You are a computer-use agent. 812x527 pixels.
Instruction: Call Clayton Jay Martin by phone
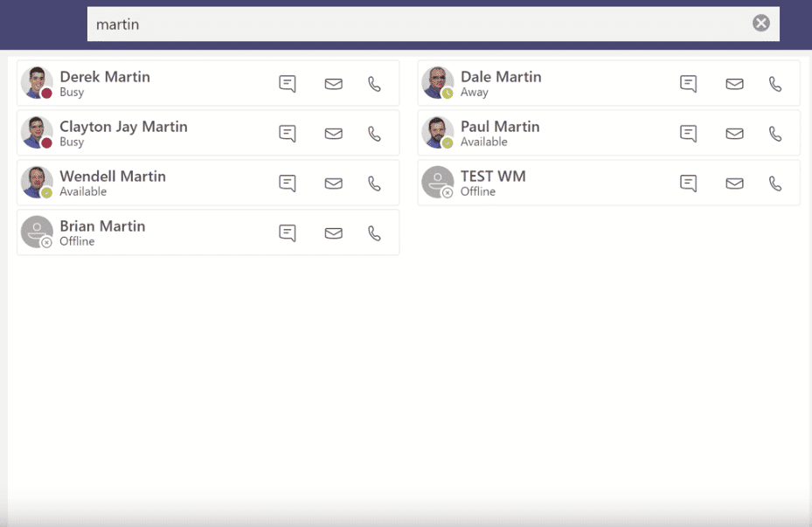click(375, 133)
